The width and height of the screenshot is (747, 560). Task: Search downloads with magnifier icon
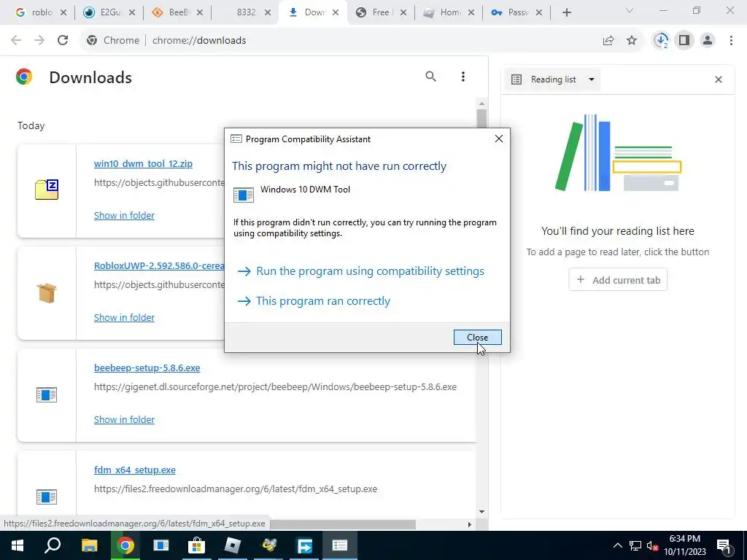430,77
